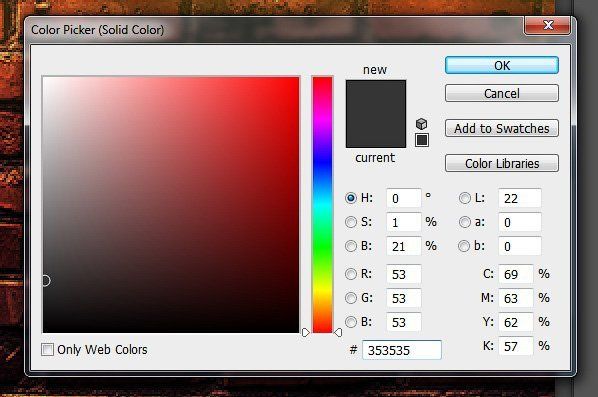Viewport: 598px width, 397px height.
Task: Click the out-of-gamut warning cube icon
Action: 421,124
